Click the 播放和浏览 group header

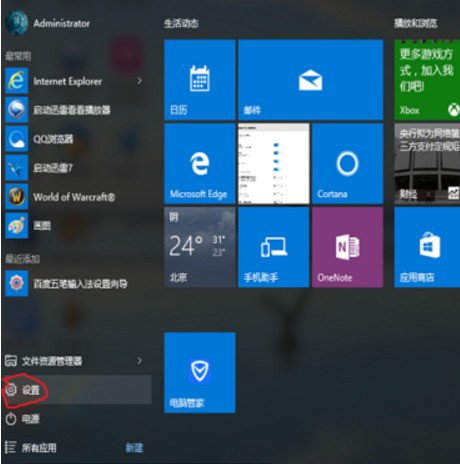[416, 23]
